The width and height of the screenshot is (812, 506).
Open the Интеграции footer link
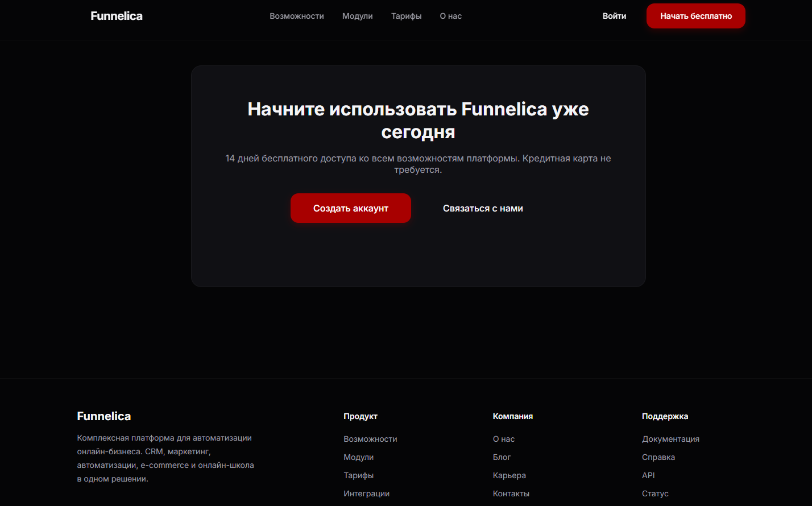point(367,493)
